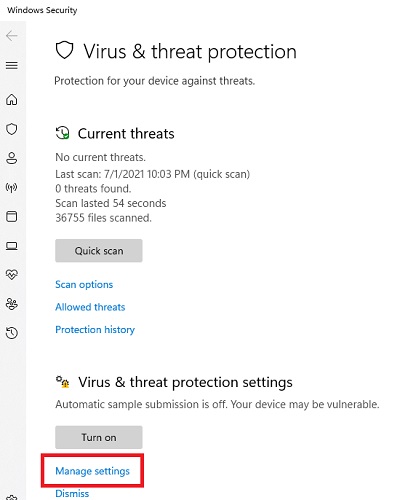The width and height of the screenshot is (413, 500).
Task: Open Protection history clock icon in sidebar
Action: point(12,333)
